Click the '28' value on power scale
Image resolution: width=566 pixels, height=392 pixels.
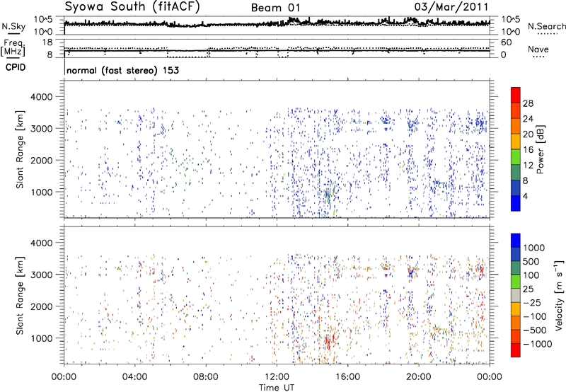pyautogui.click(x=528, y=103)
